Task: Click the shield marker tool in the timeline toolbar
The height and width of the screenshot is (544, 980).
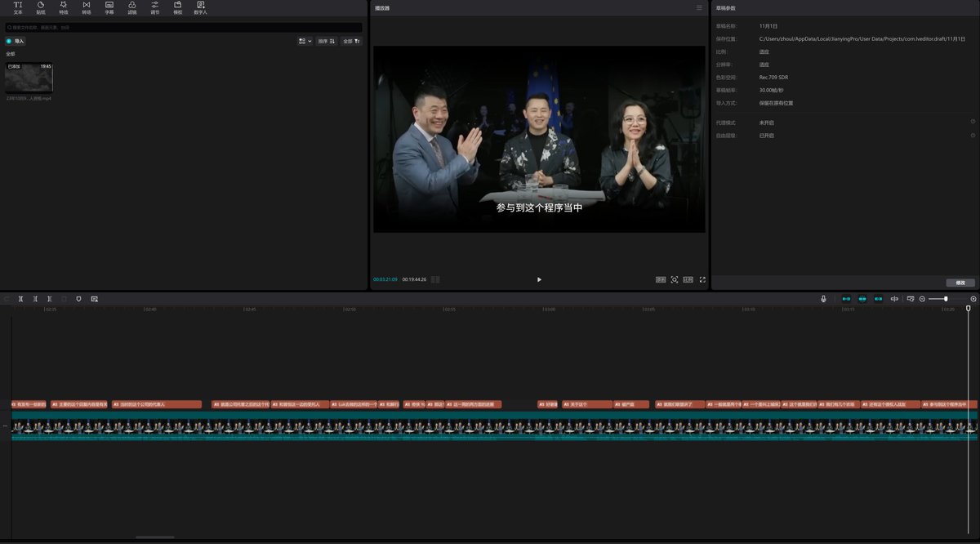Action: pyautogui.click(x=78, y=299)
